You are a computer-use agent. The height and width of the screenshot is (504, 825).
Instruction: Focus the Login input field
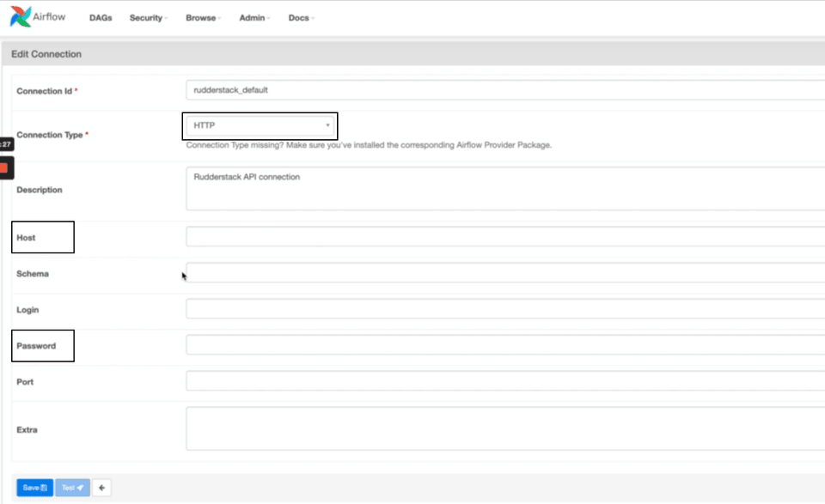click(x=505, y=309)
